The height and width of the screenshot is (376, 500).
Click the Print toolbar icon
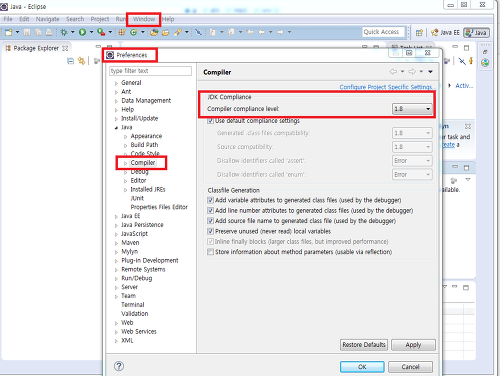(49, 32)
